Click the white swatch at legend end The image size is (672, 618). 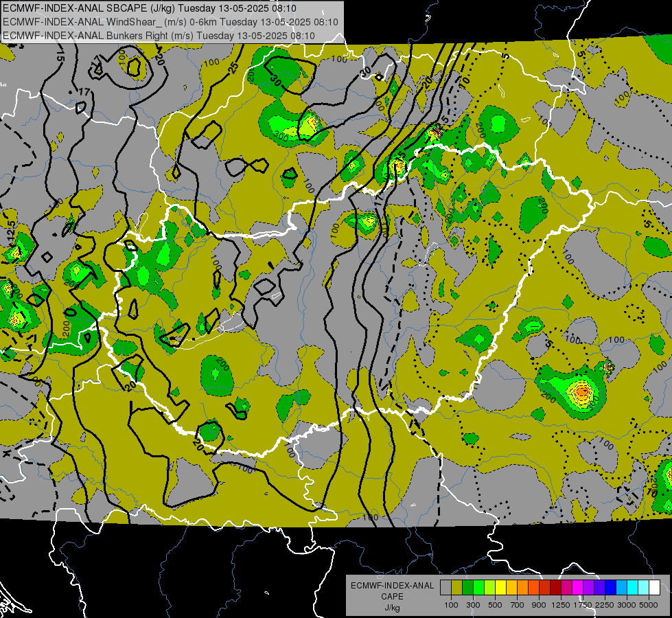[x=654, y=587]
